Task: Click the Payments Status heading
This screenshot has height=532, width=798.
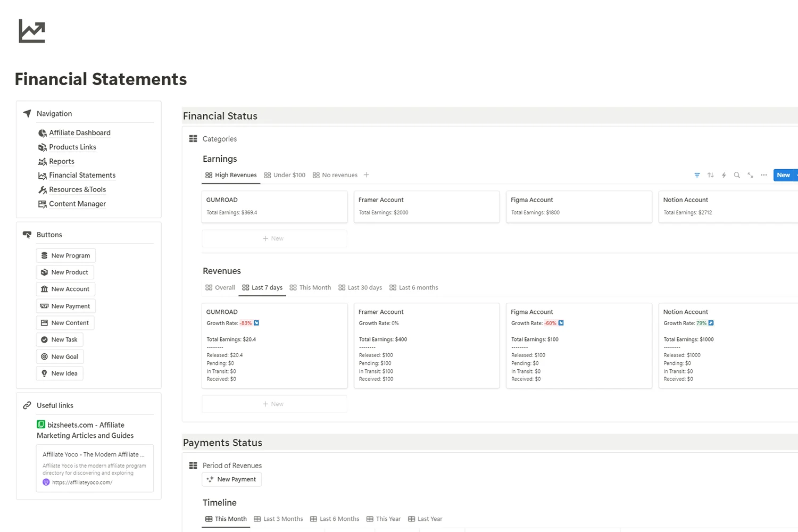Action: (222, 443)
